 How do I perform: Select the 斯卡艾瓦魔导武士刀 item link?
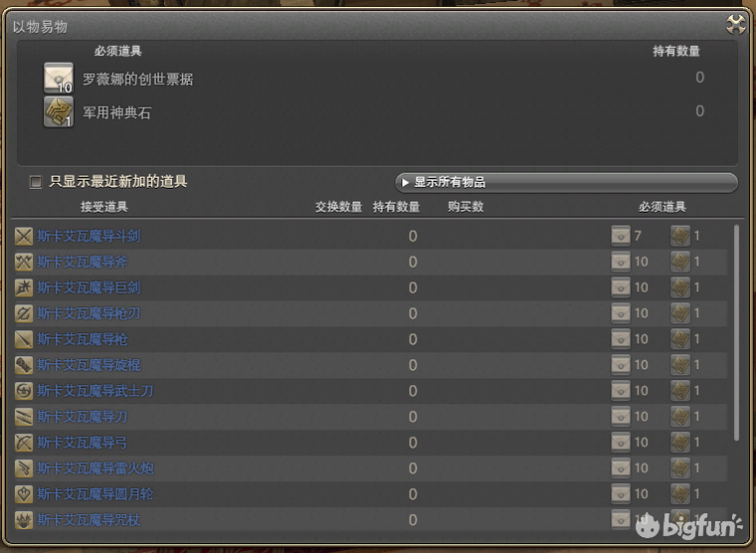(x=94, y=391)
